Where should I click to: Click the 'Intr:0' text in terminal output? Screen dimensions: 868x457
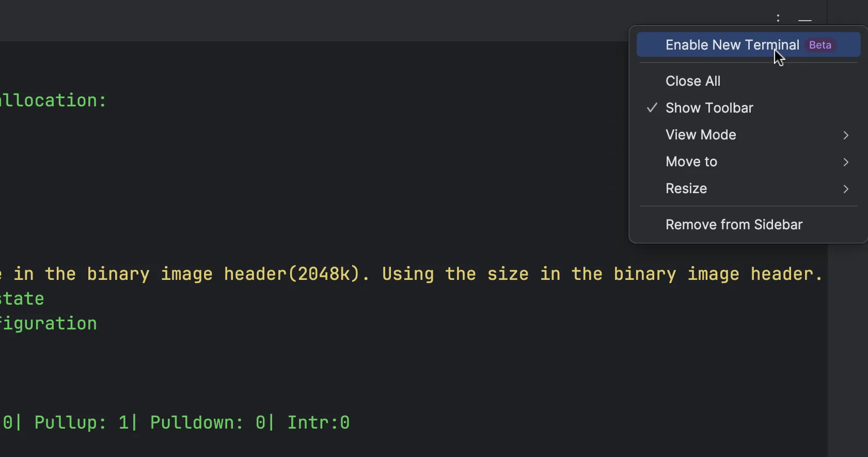319,422
